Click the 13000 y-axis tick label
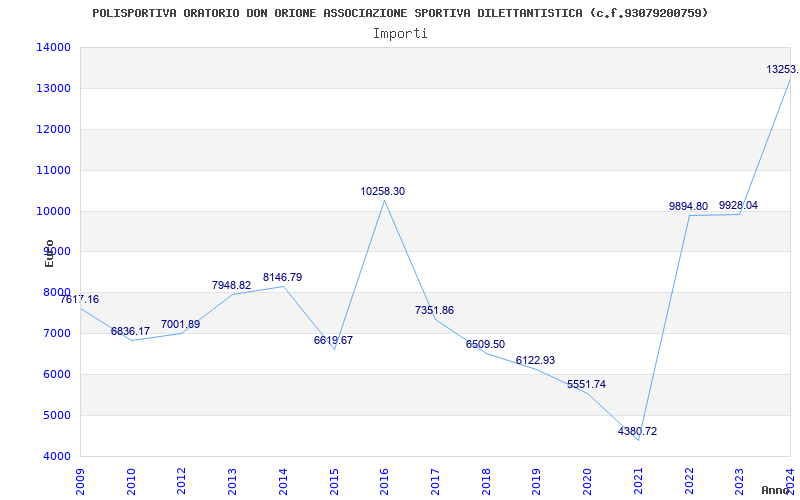The width and height of the screenshot is (800, 500). pos(53,88)
